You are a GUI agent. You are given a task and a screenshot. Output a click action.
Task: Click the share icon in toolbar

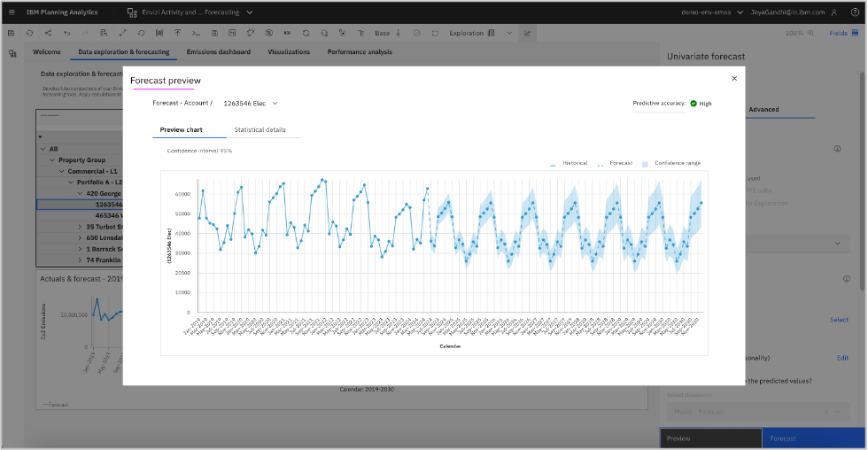point(47,33)
